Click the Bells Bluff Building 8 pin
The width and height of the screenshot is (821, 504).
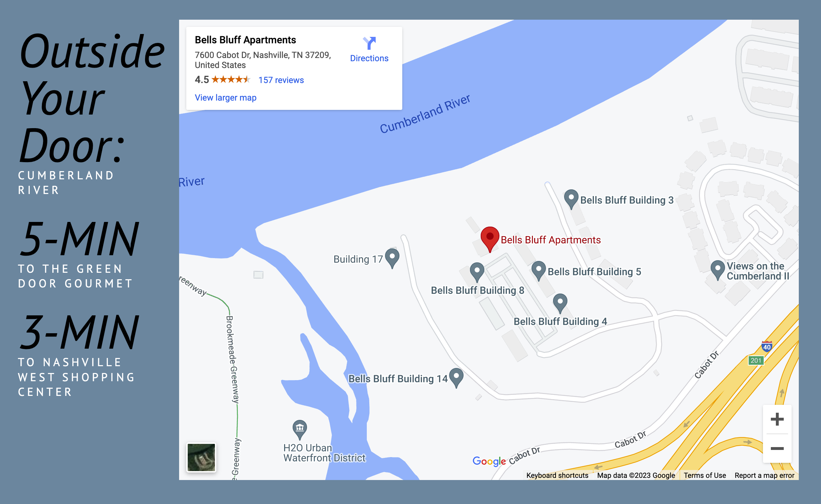(x=477, y=272)
